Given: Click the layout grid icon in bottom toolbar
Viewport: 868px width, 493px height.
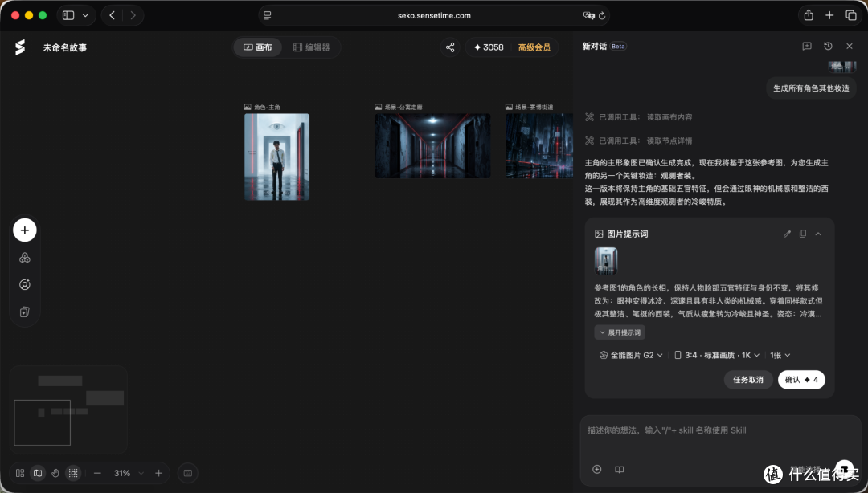Looking at the screenshot, I should click(20, 473).
